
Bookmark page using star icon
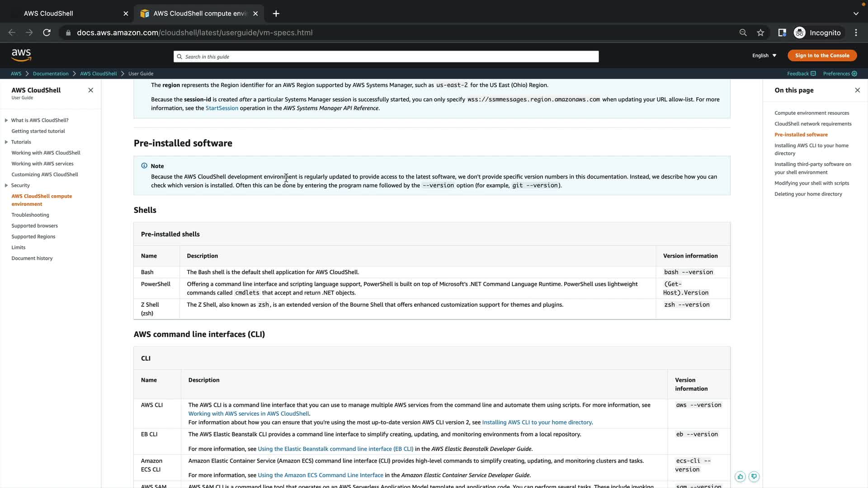coord(760,33)
